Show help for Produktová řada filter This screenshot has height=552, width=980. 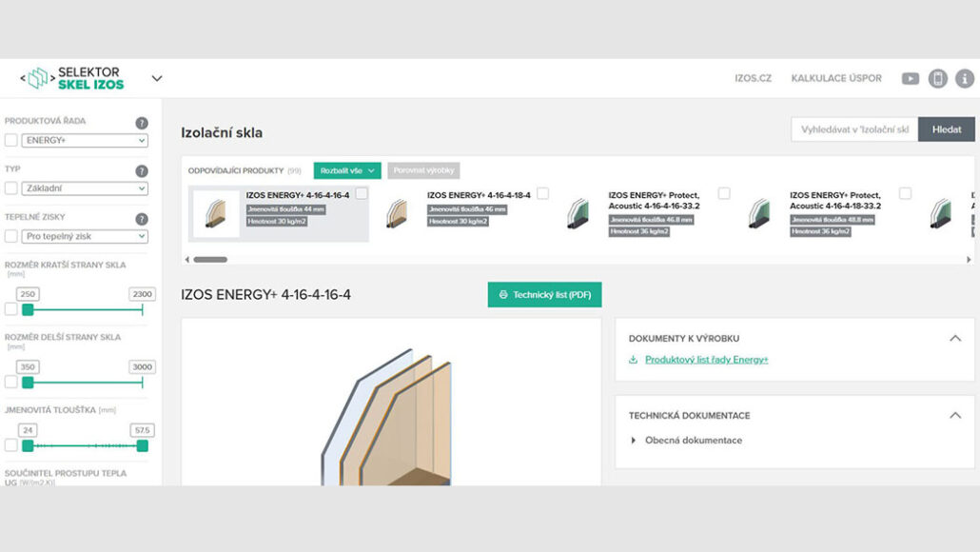142,123
